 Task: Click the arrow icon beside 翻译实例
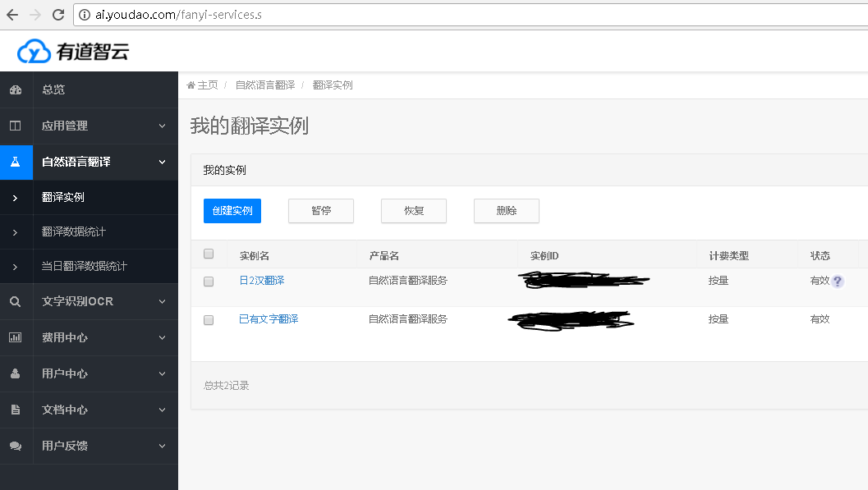click(x=16, y=198)
